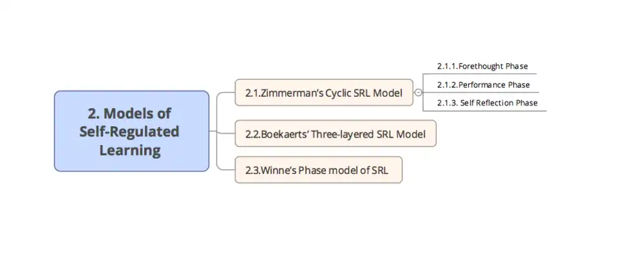Select the 2.3 Winne's Phase model node
Image resolution: width=644 pixels, height=270 pixels.
point(318,170)
